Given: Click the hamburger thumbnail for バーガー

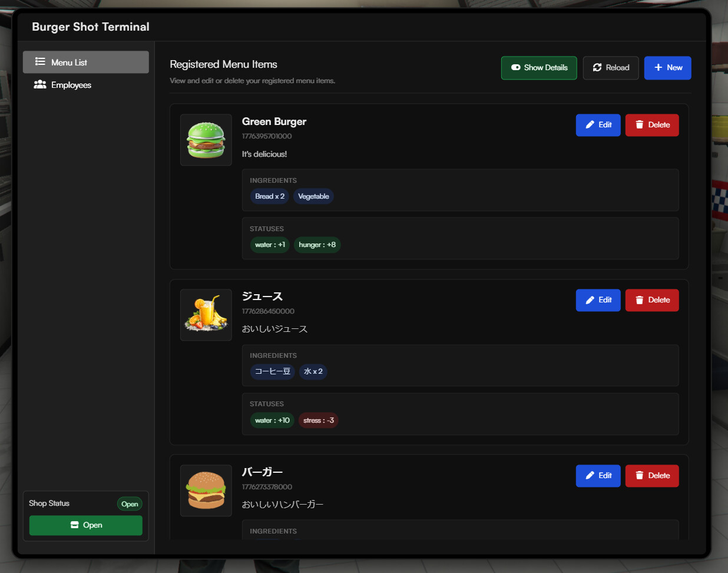Looking at the screenshot, I should [x=206, y=490].
